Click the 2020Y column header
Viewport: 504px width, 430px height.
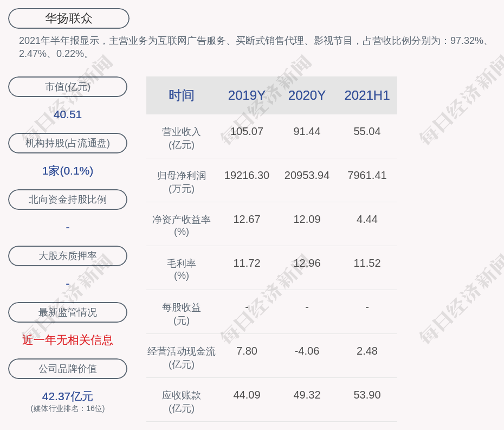[307, 95]
